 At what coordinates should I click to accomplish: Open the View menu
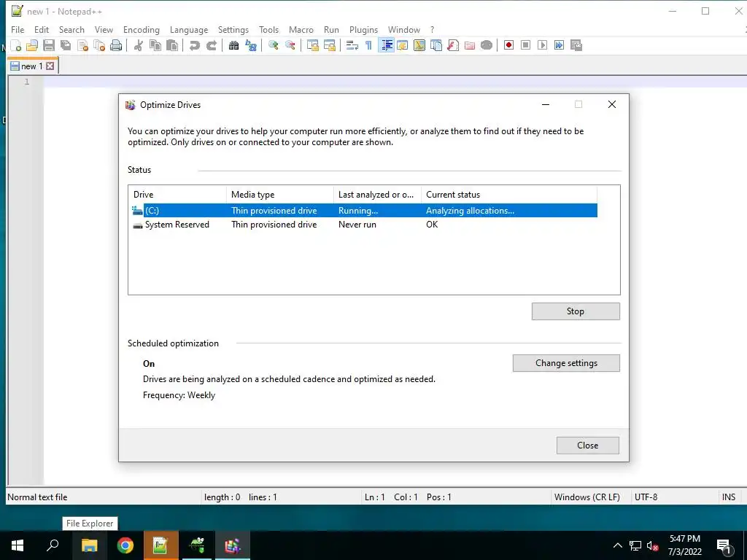tap(104, 29)
